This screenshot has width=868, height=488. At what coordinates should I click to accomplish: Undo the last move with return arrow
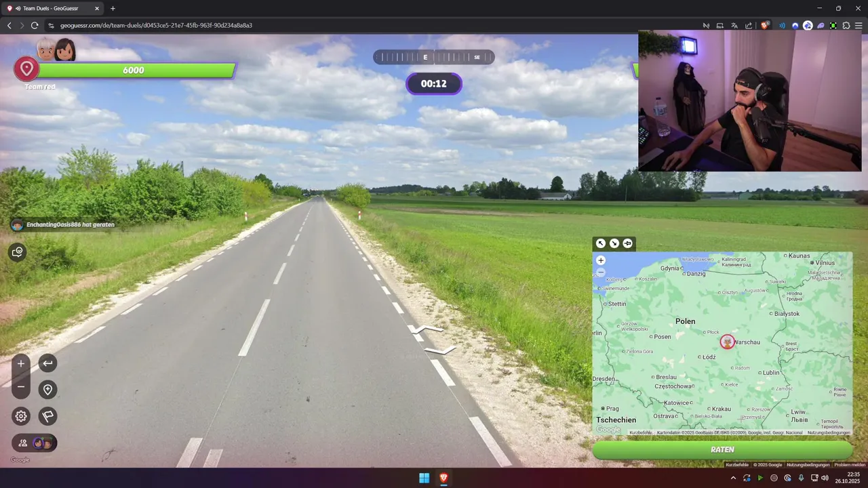click(x=47, y=363)
